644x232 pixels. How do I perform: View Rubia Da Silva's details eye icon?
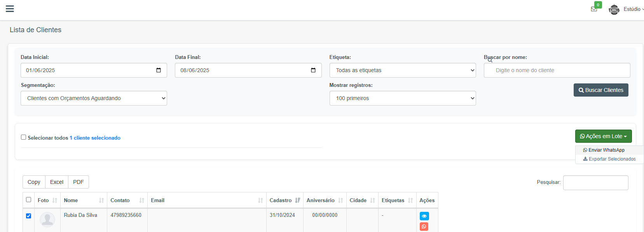[424, 216]
